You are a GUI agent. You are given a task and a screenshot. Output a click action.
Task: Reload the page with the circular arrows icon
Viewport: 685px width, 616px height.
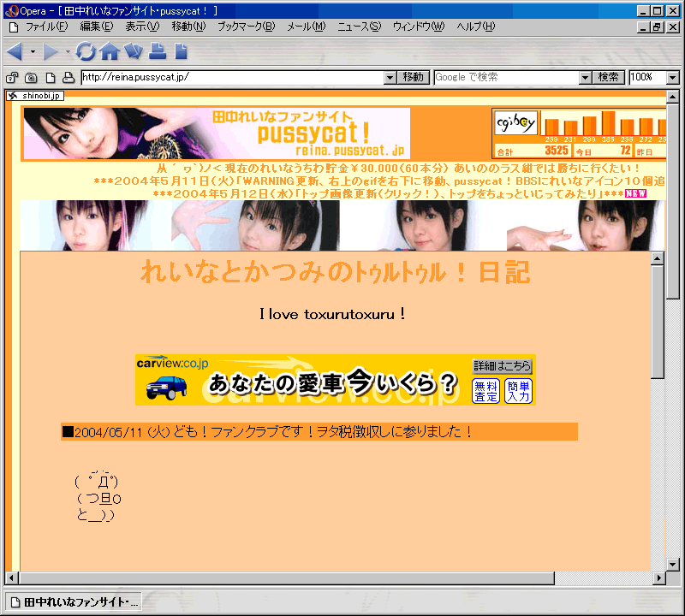click(86, 51)
